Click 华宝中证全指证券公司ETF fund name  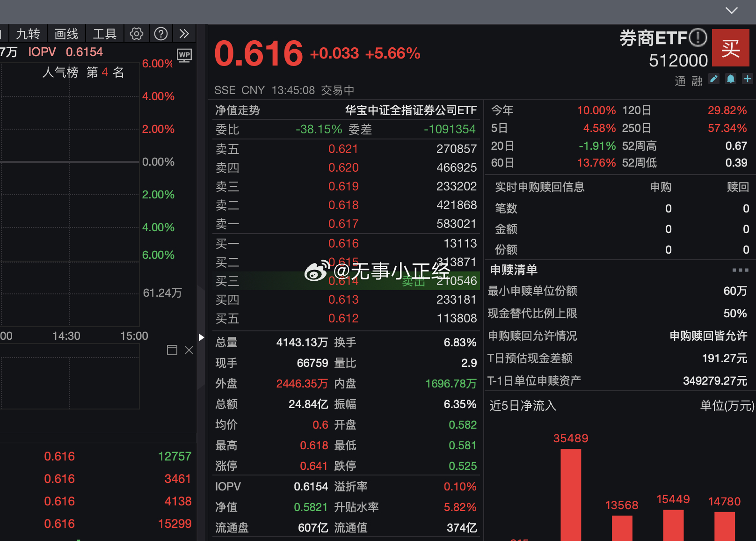pyautogui.click(x=411, y=110)
